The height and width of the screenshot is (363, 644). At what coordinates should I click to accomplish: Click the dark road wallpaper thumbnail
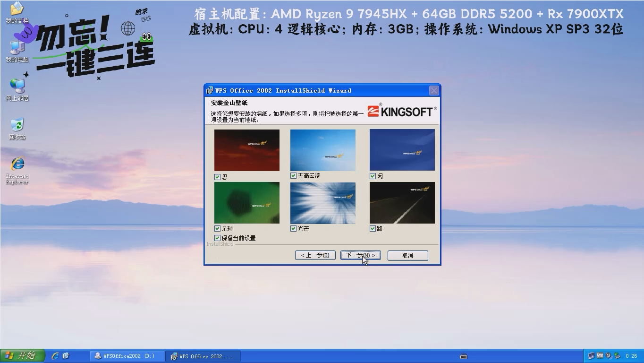point(402,203)
